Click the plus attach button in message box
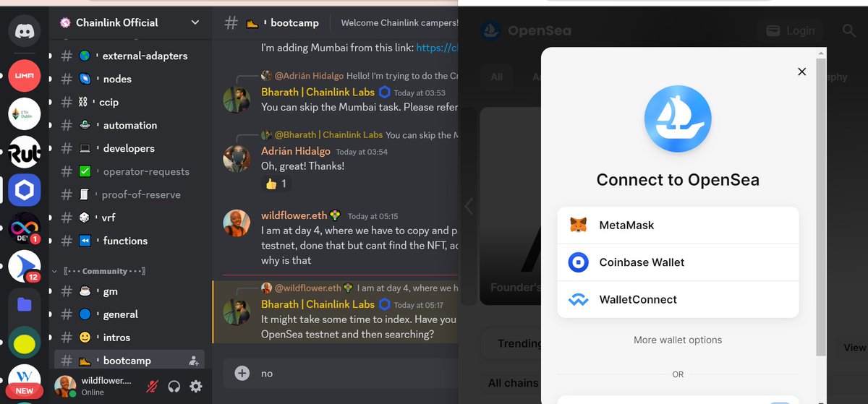This screenshot has height=404, width=868. point(242,373)
